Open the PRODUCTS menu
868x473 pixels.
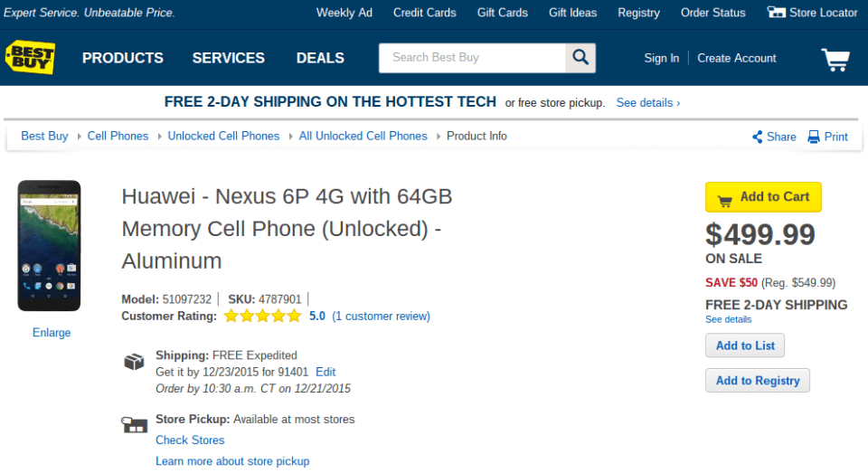click(123, 58)
